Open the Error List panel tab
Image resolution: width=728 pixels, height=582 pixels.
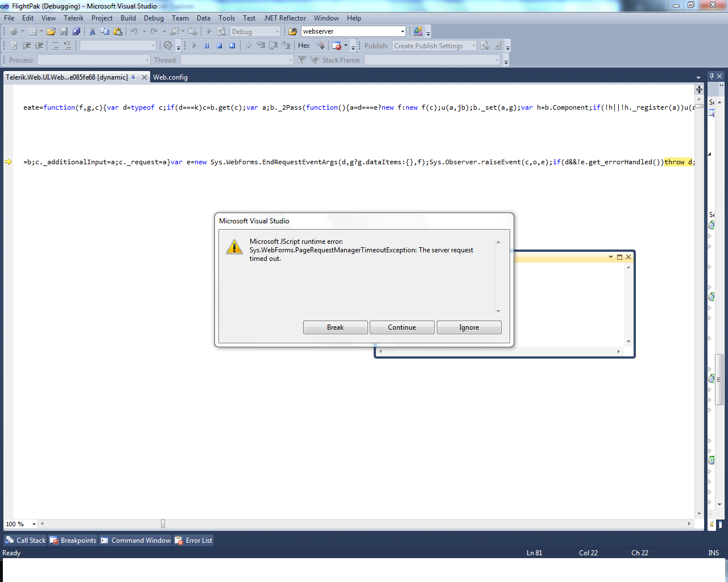coord(193,541)
